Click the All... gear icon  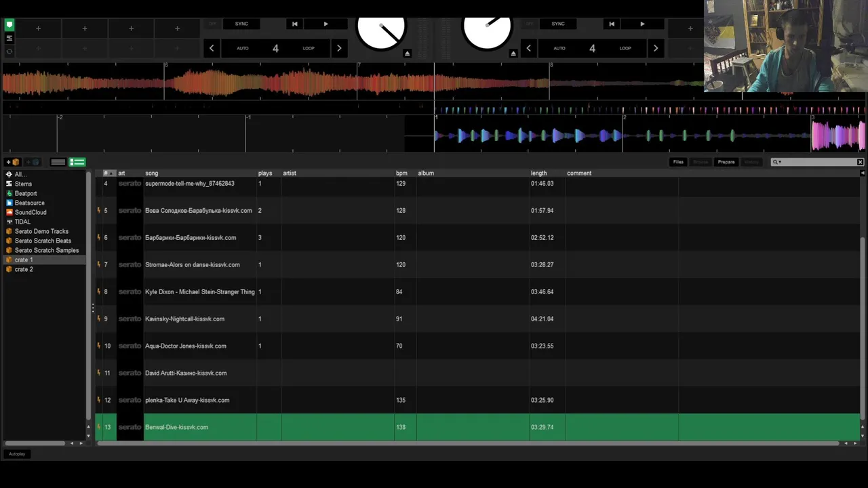(9, 174)
